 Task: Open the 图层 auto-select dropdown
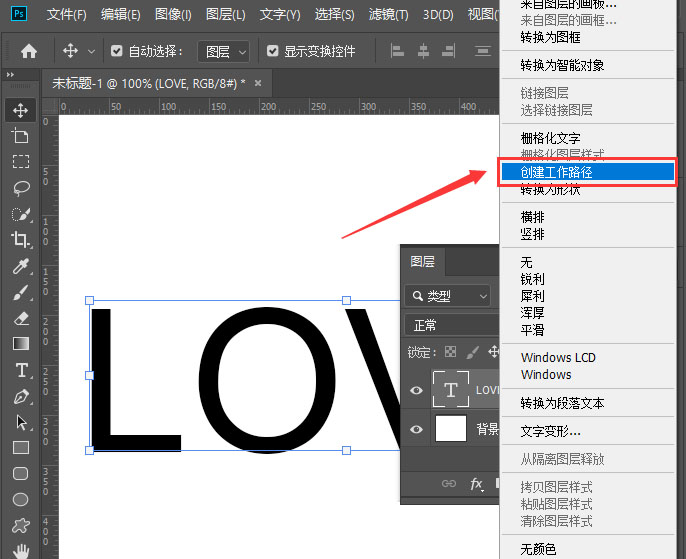223,51
